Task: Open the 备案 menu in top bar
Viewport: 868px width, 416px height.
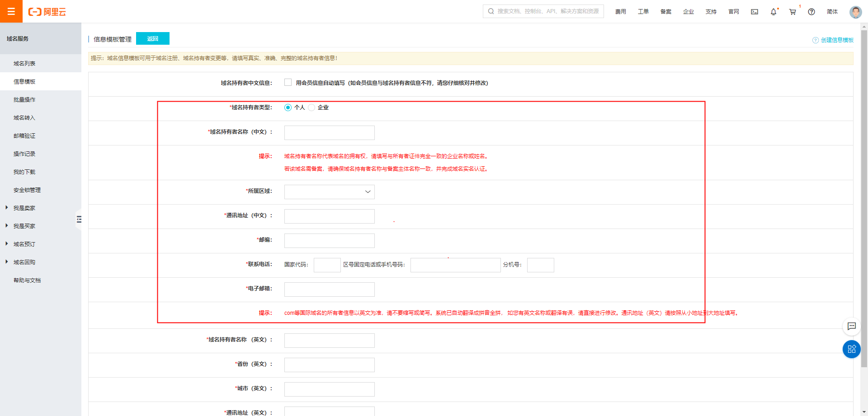Action: click(665, 12)
